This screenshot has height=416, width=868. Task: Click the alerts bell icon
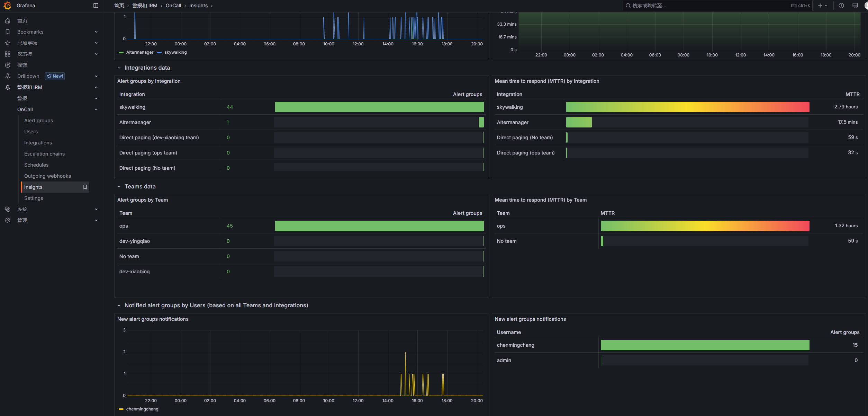click(x=8, y=87)
